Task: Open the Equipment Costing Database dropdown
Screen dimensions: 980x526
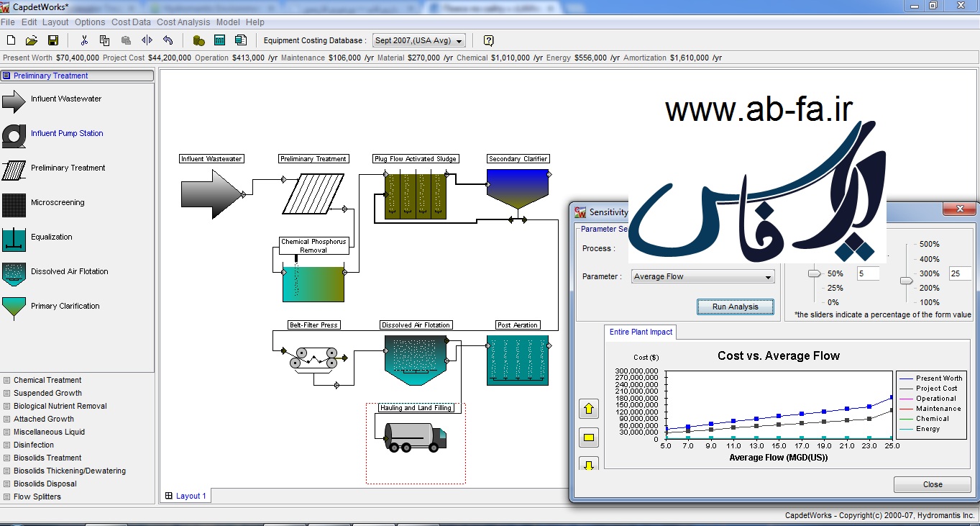Action: tap(418, 40)
